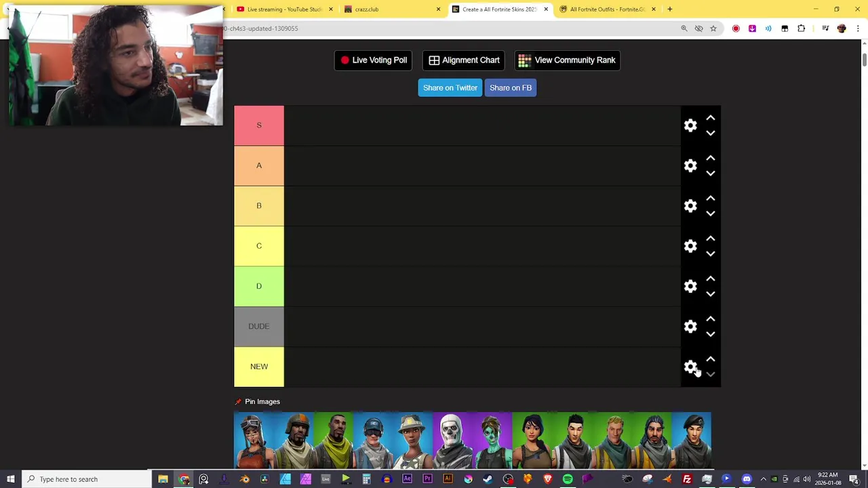Move the C tier row down

(710, 254)
